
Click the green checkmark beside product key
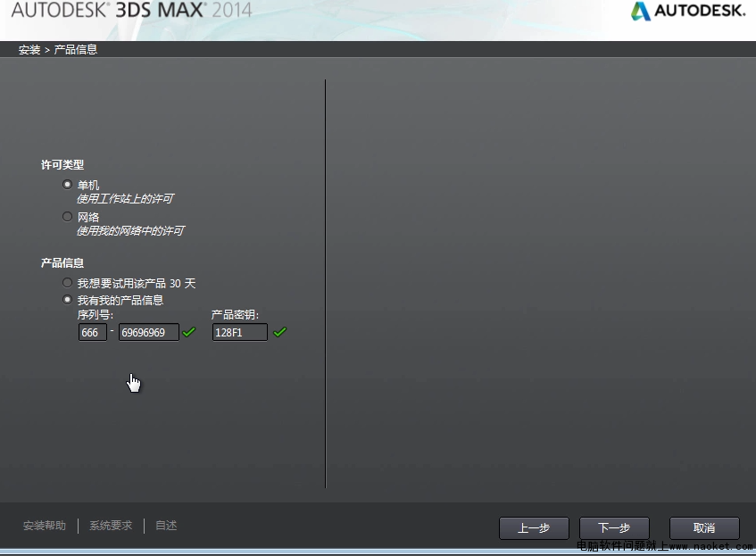tap(279, 332)
